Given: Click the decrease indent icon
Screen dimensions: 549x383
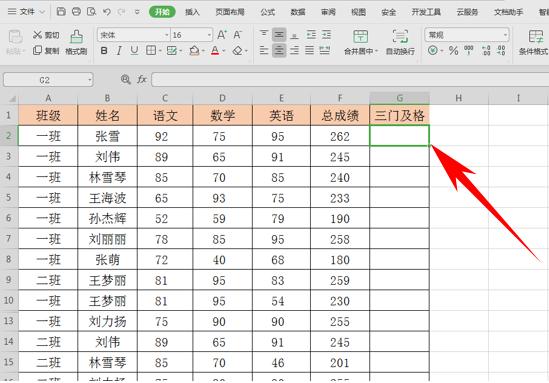Looking at the screenshot, I should 311,34.
